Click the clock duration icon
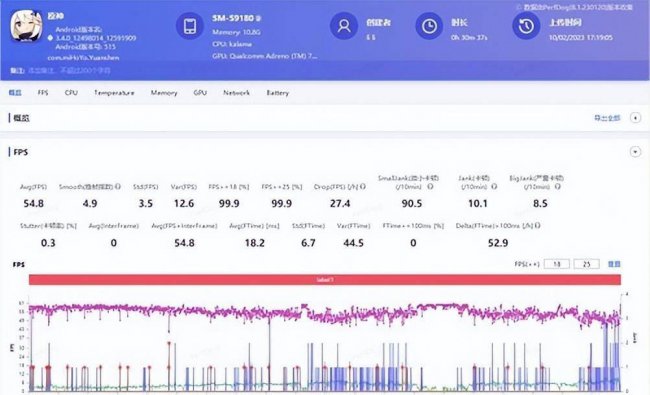Screen dimensions: 650x395 [x=429, y=26]
